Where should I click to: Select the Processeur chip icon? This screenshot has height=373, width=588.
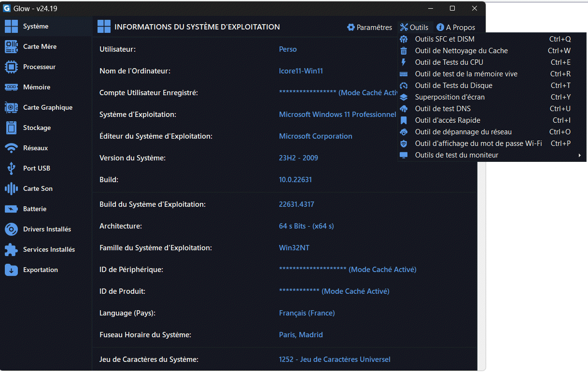11,67
